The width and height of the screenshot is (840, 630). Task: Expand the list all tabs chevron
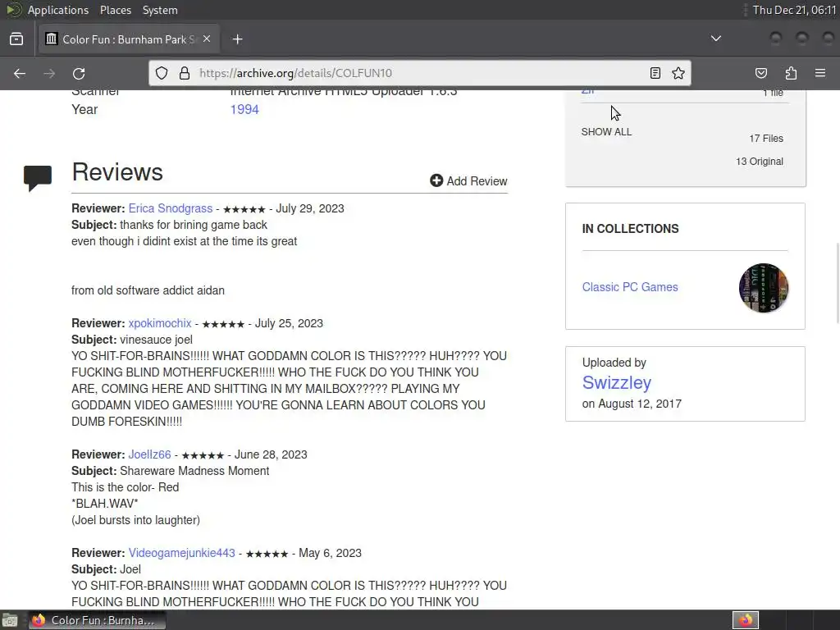coord(715,39)
